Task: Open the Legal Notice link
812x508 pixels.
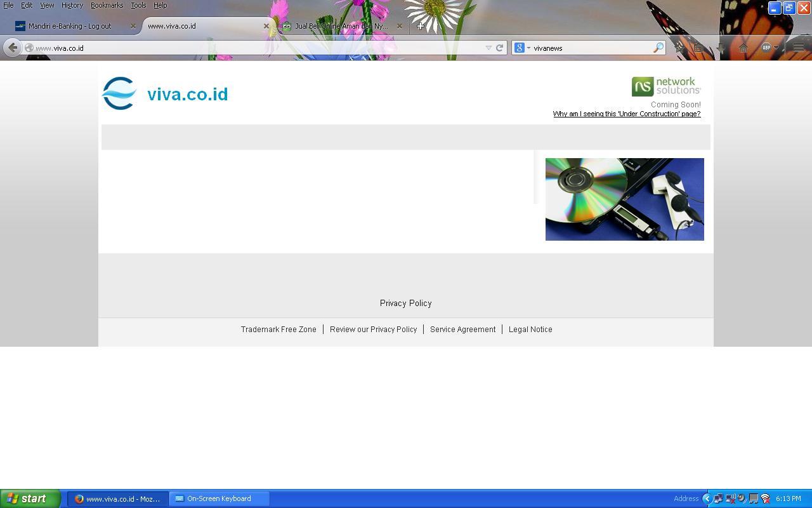Action: [530, 330]
